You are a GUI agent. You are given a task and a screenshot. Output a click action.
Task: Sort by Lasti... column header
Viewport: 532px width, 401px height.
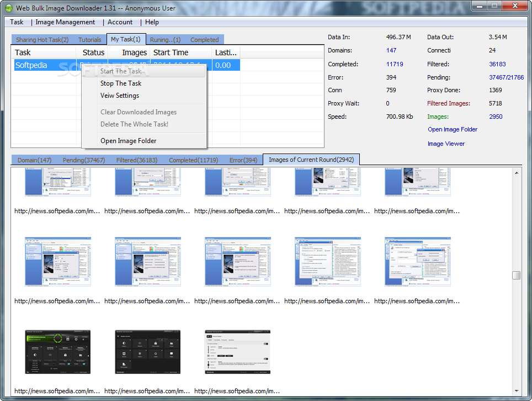point(226,52)
